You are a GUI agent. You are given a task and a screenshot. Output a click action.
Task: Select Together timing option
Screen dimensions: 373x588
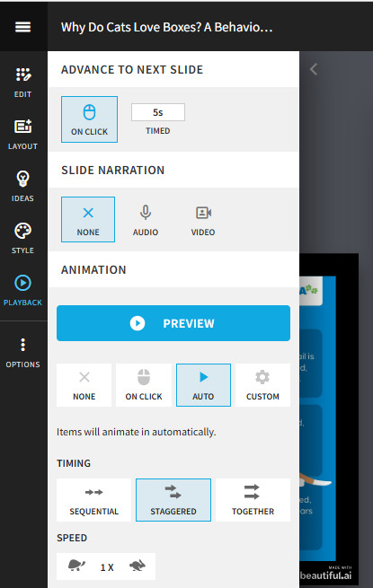pos(253,500)
